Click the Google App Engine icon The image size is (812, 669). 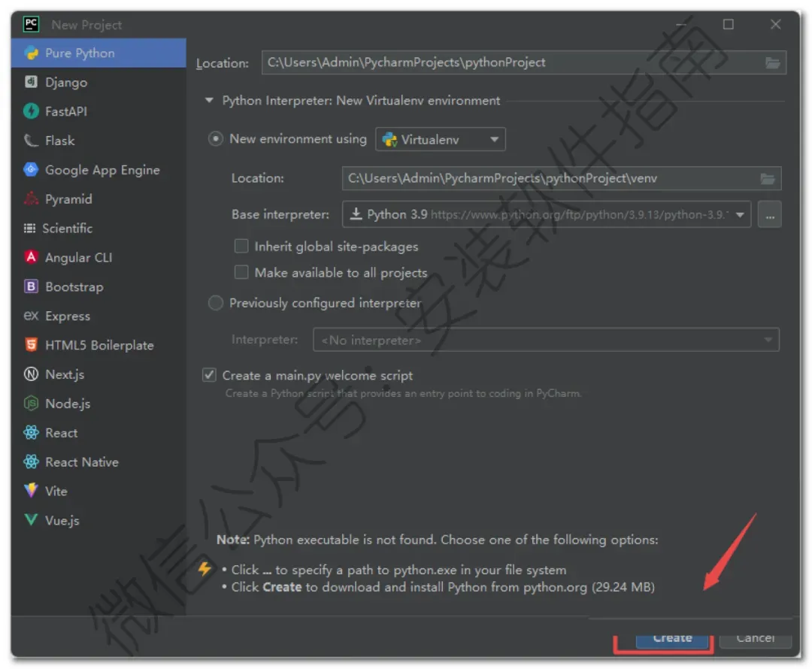tap(32, 169)
